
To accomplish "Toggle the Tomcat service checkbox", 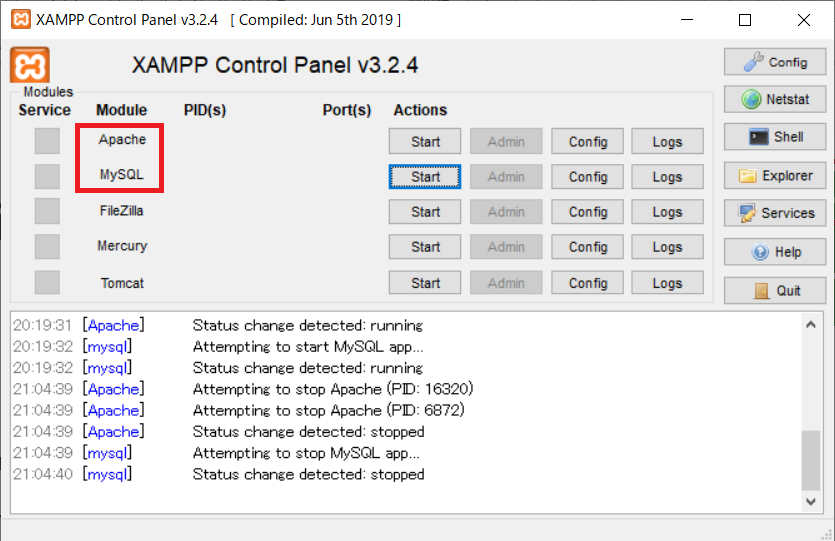I will (x=47, y=282).
